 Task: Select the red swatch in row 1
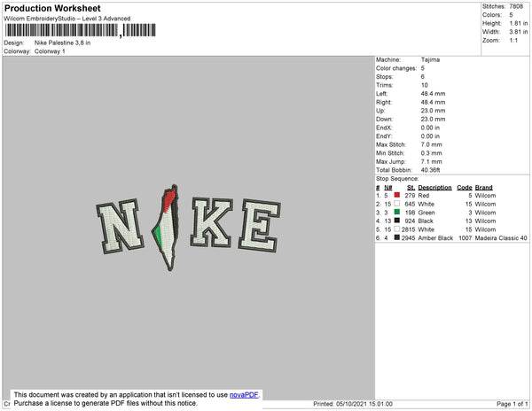[397, 195]
